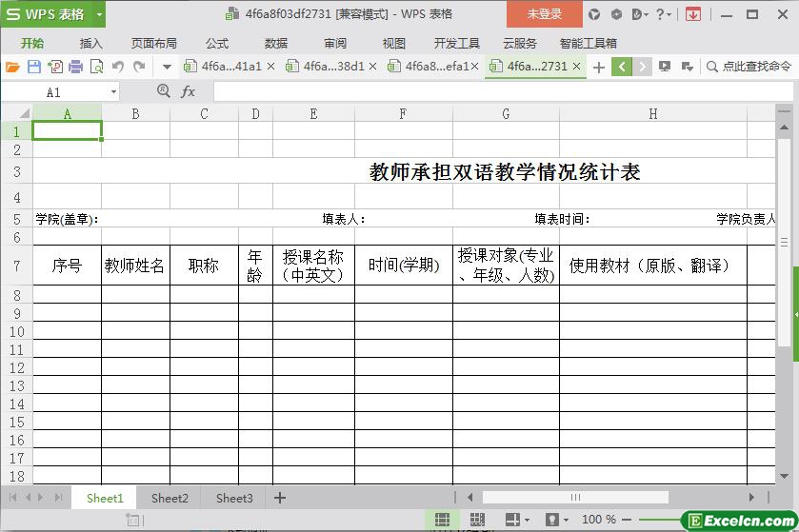
Task: Click the open folder icon in toolbar
Action: pos(12,67)
